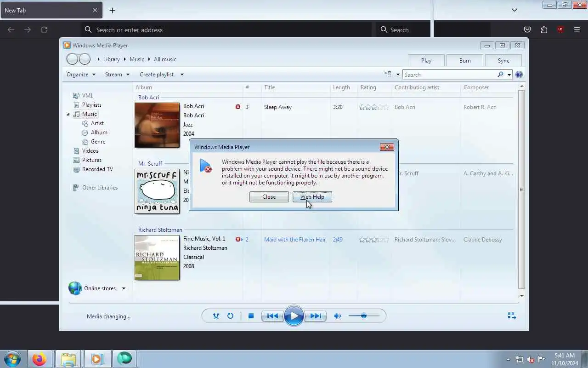
Task: Click the Close button in error dialog
Action: 269,197
